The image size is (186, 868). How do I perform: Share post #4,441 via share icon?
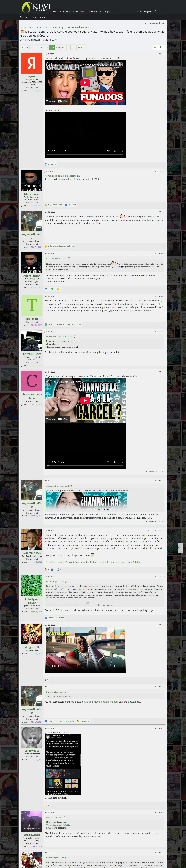156,54
